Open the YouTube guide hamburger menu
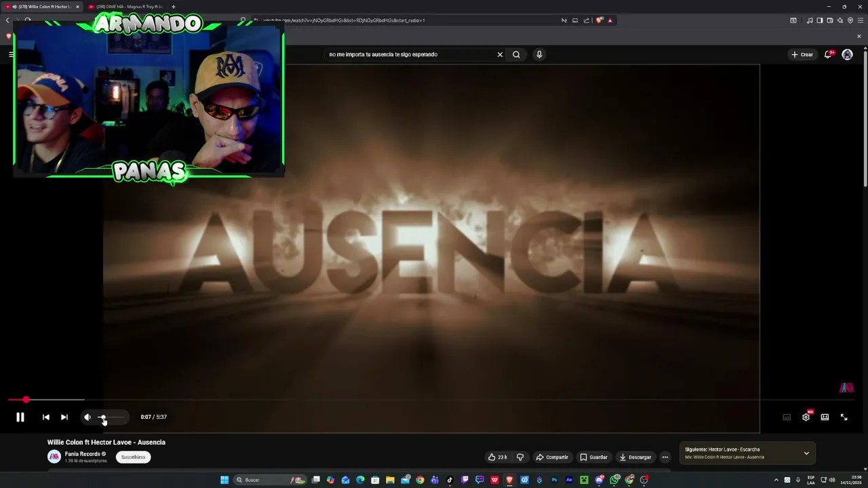The height and width of the screenshot is (488, 868). 11,54
